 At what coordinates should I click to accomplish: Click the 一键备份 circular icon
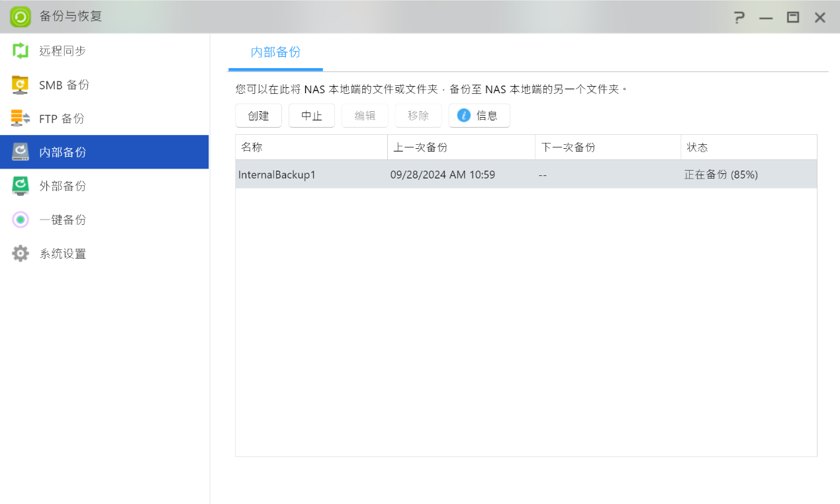[x=21, y=220]
